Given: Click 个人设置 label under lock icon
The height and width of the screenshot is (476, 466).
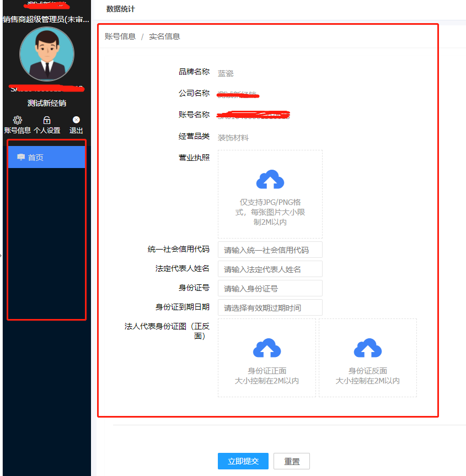Looking at the screenshot, I should coord(47,131).
